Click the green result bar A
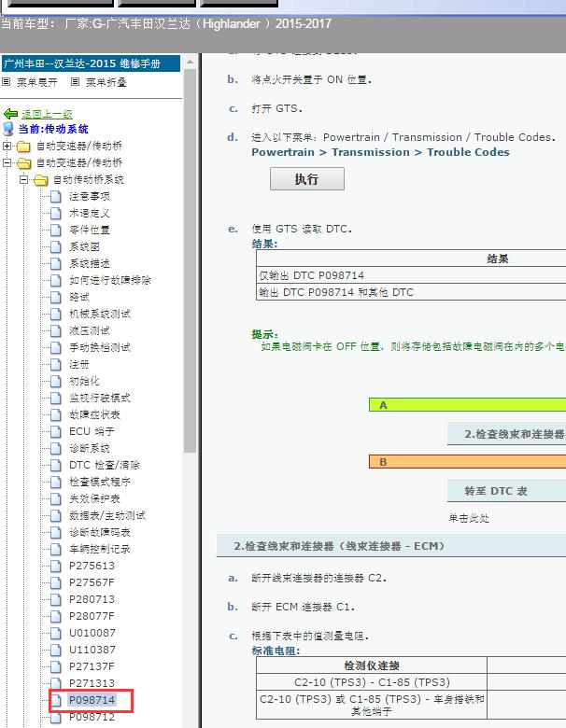 click(x=468, y=405)
